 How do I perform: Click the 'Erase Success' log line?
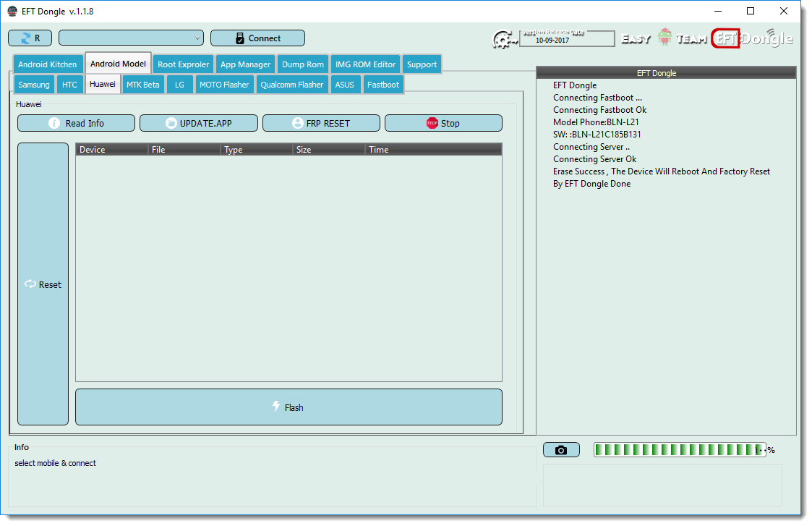click(662, 171)
